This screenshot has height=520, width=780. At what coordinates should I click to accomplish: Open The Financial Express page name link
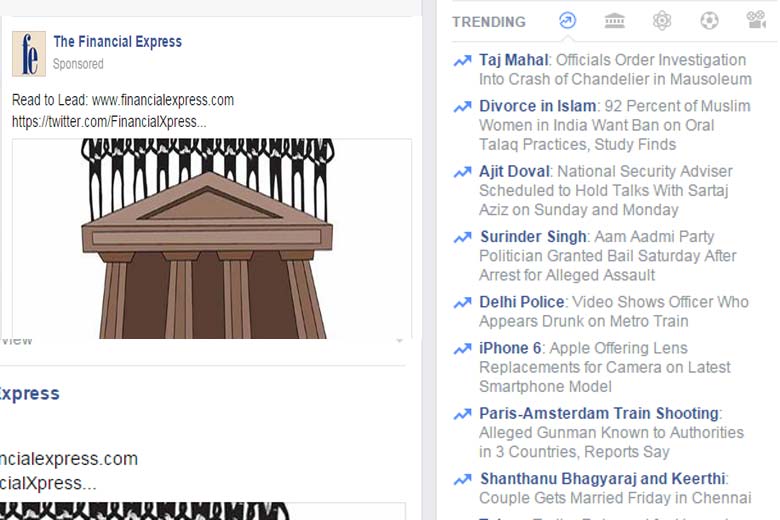(x=117, y=42)
